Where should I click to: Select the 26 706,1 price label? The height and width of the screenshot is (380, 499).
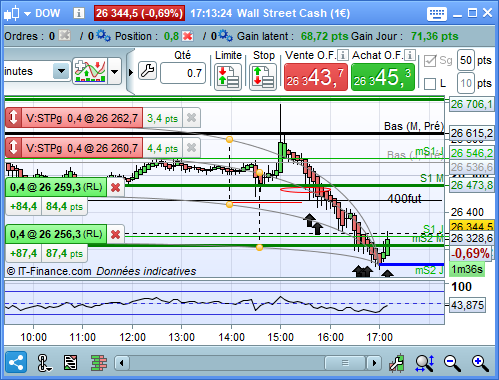[472, 105]
